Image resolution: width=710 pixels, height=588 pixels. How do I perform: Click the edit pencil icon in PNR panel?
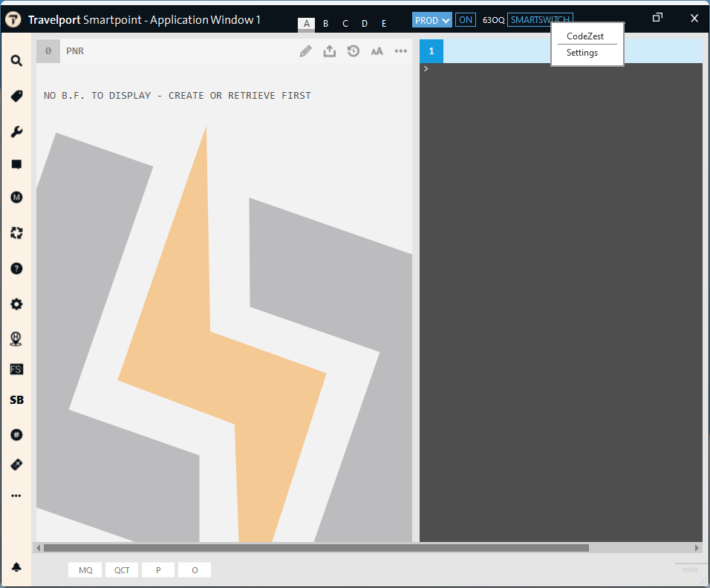pos(305,51)
